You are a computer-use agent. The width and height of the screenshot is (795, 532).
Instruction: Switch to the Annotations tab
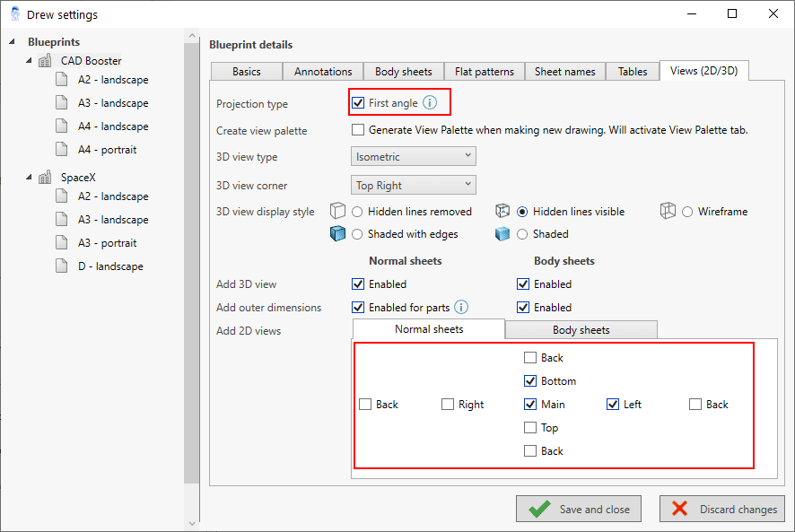[323, 72]
